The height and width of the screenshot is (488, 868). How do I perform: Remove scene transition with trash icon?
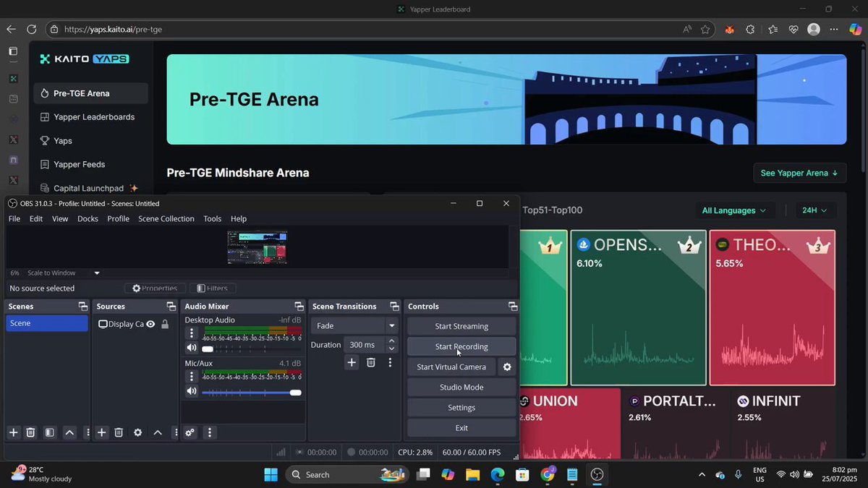(x=370, y=362)
